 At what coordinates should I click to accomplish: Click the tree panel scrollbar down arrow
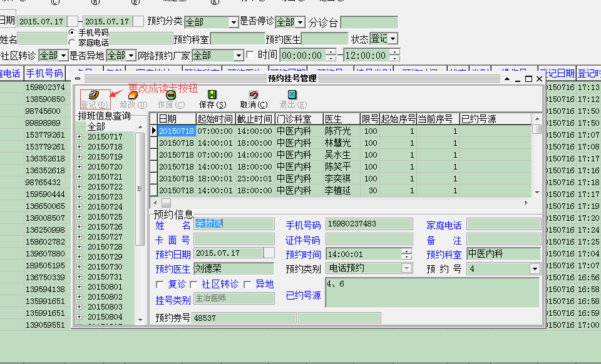140,320
